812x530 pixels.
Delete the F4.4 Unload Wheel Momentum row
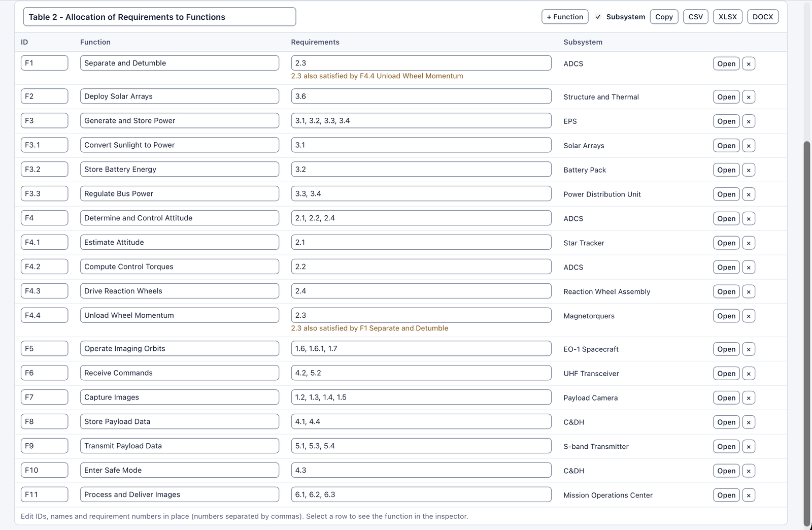tap(749, 316)
